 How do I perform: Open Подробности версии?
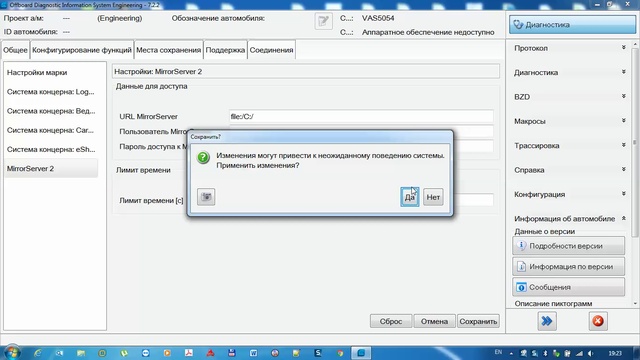point(568,246)
